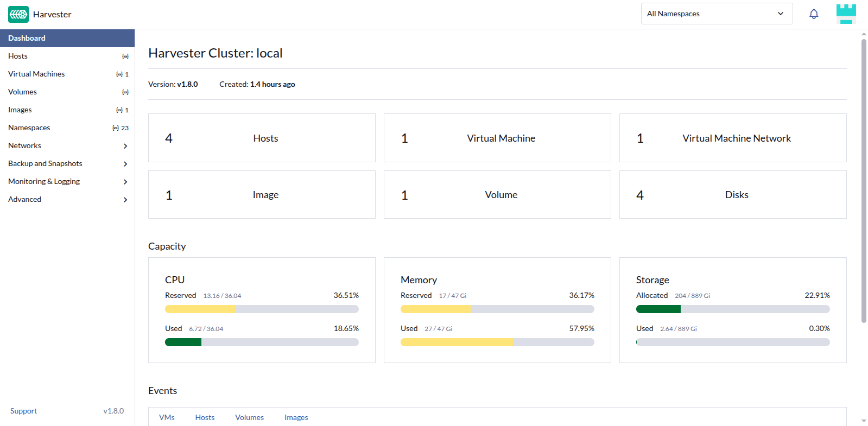Switch to the Volumes events tab
868x426 pixels.
[x=249, y=417]
